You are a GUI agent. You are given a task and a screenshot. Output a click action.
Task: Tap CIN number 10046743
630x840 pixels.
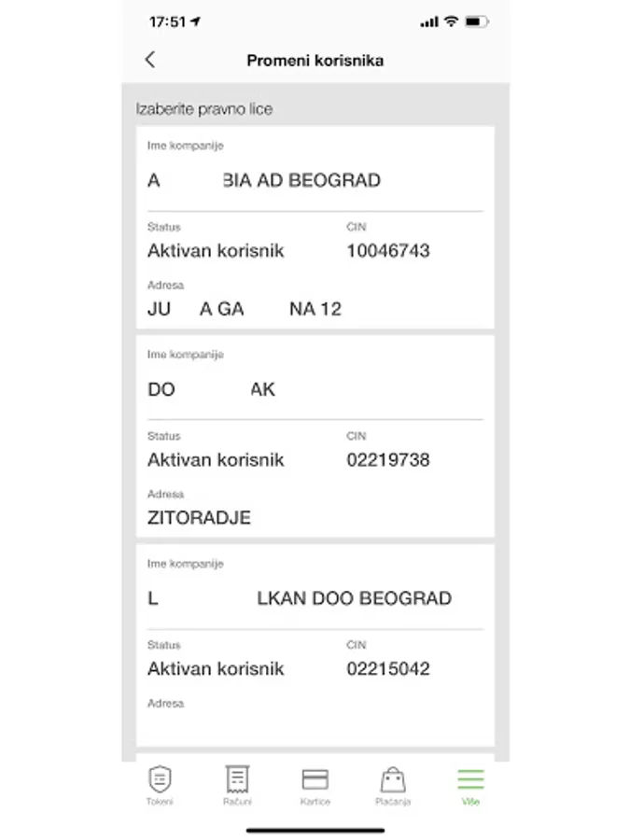[x=388, y=251]
